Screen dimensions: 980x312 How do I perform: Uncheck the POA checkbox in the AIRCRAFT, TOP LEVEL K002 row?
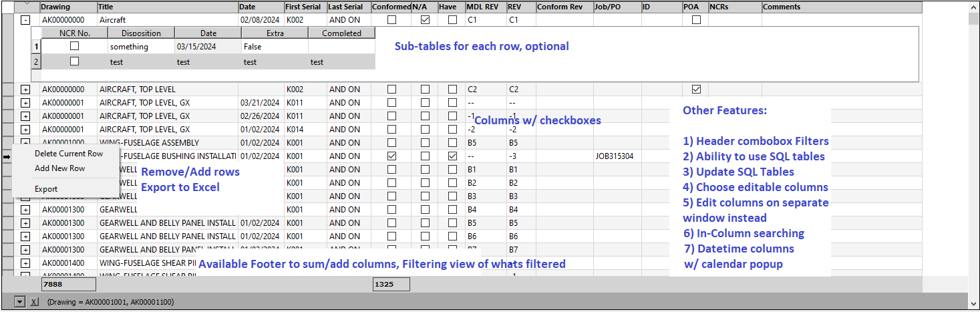point(696,90)
